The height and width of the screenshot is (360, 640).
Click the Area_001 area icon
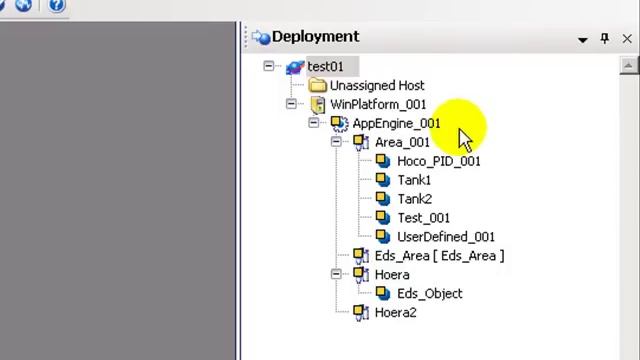click(x=361, y=142)
